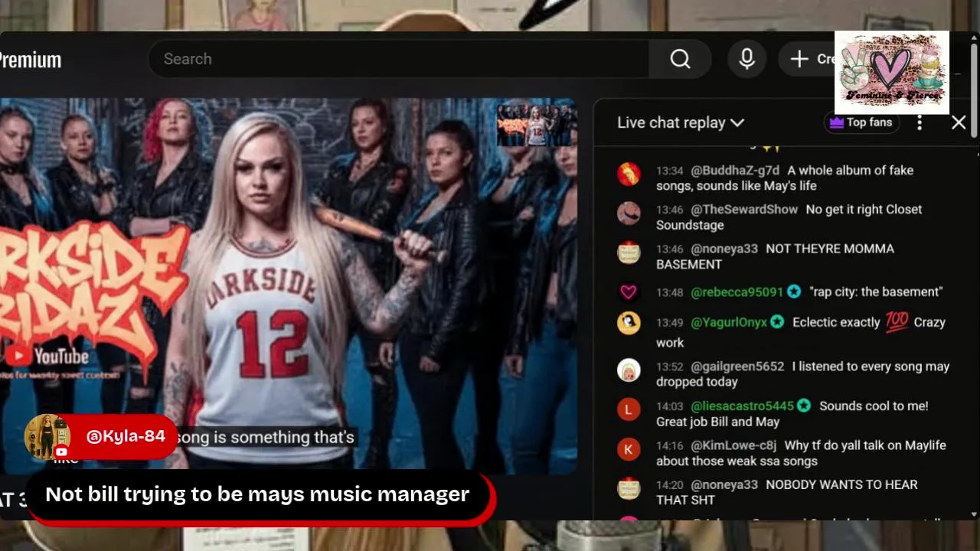Click gailgreen5652 chat avatar
980x551 pixels.
pyautogui.click(x=629, y=370)
